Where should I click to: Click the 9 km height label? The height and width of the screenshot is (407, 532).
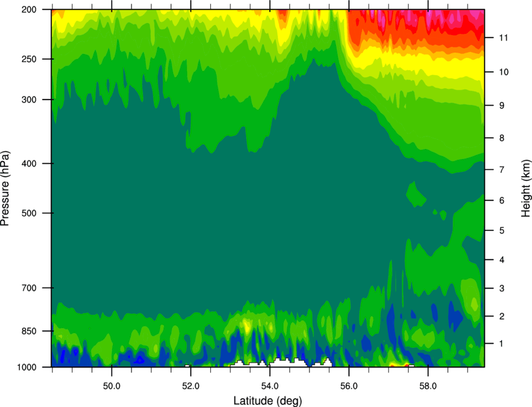pyautogui.click(x=502, y=106)
